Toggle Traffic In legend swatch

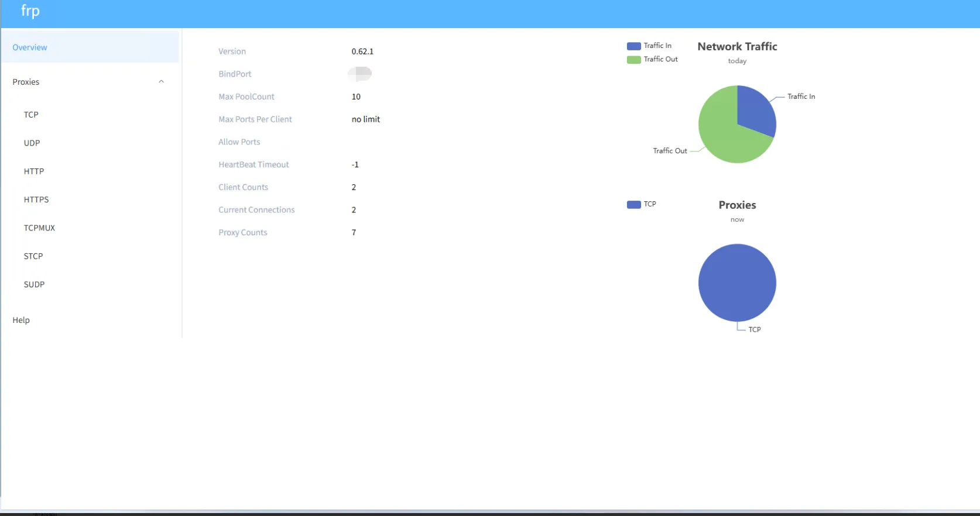(634, 46)
